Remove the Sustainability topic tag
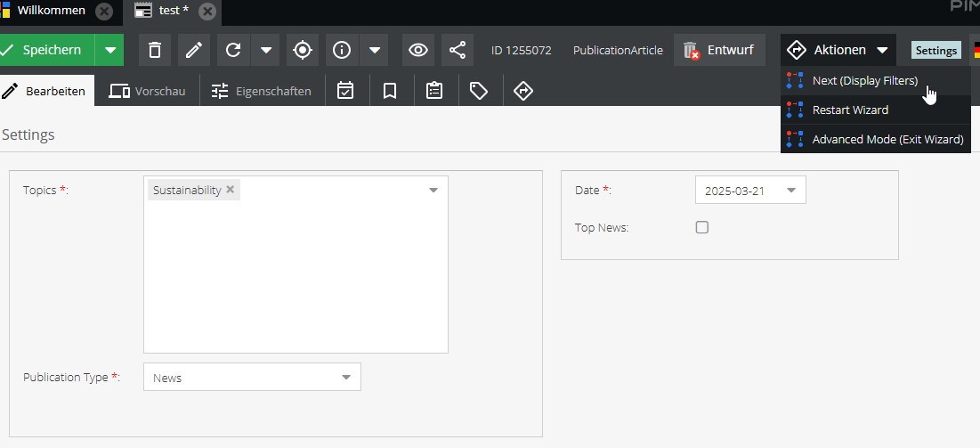Viewport: 980px width, 448px height. tap(231, 190)
